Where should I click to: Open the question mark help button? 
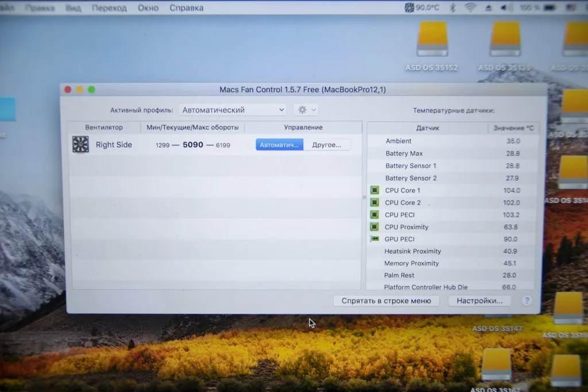[x=526, y=301]
